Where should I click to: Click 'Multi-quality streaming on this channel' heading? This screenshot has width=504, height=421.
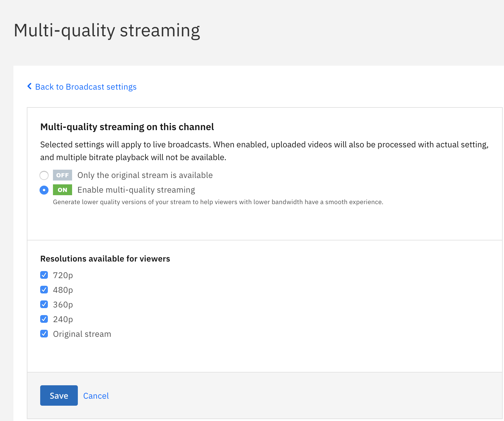127,127
